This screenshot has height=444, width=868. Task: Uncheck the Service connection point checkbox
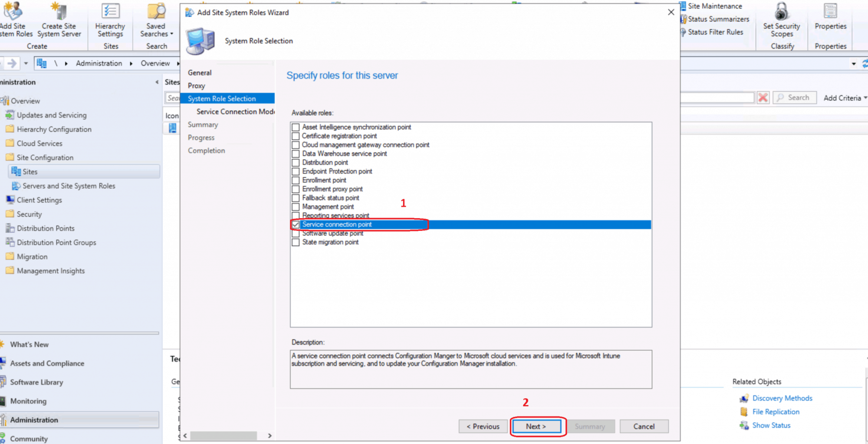tap(296, 224)
